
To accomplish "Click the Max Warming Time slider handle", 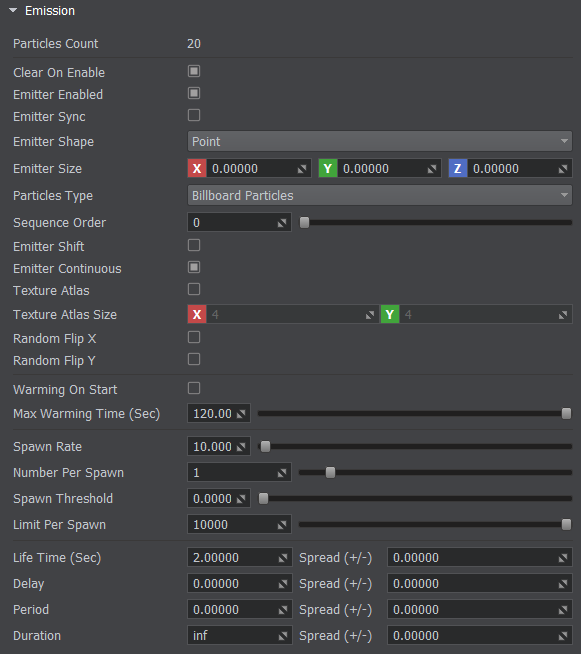I will (566, 414).
